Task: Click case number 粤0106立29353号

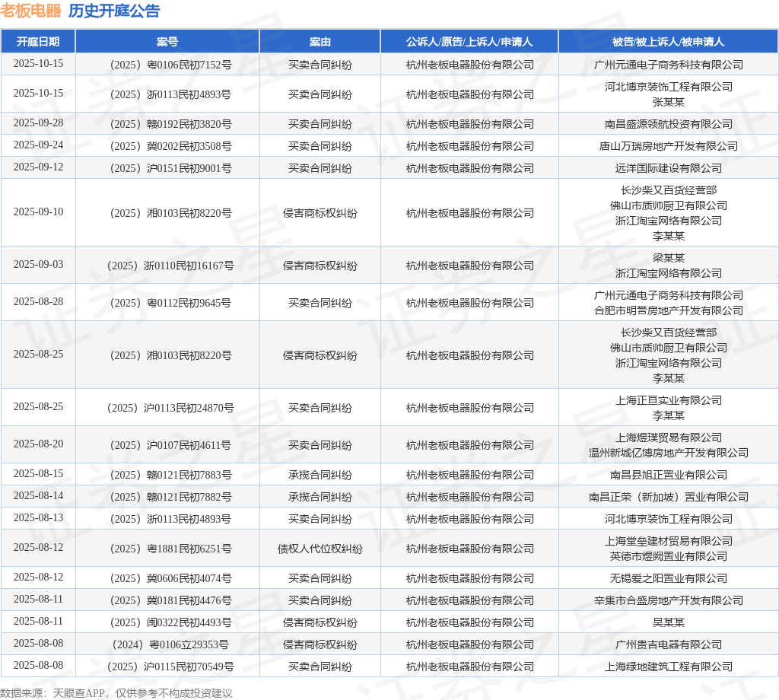Action: (171, 645)
